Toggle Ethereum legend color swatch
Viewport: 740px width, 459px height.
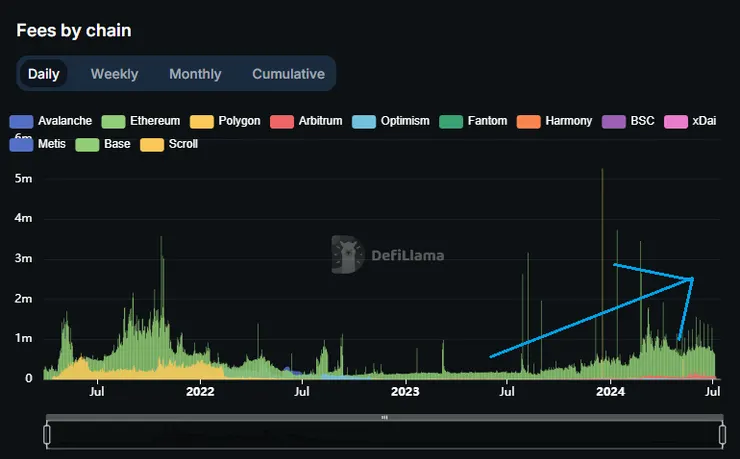pyautogui.click(x=113, y=121)
